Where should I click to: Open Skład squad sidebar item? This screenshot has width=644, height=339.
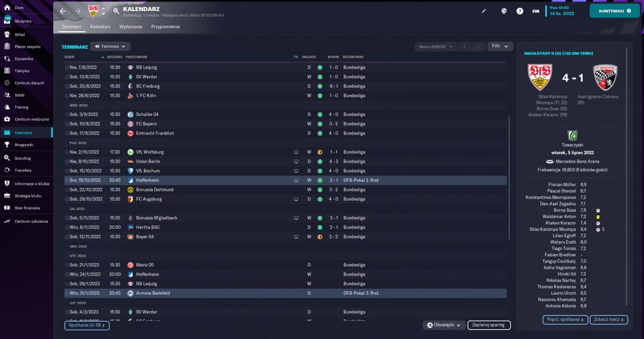point(20,34)
